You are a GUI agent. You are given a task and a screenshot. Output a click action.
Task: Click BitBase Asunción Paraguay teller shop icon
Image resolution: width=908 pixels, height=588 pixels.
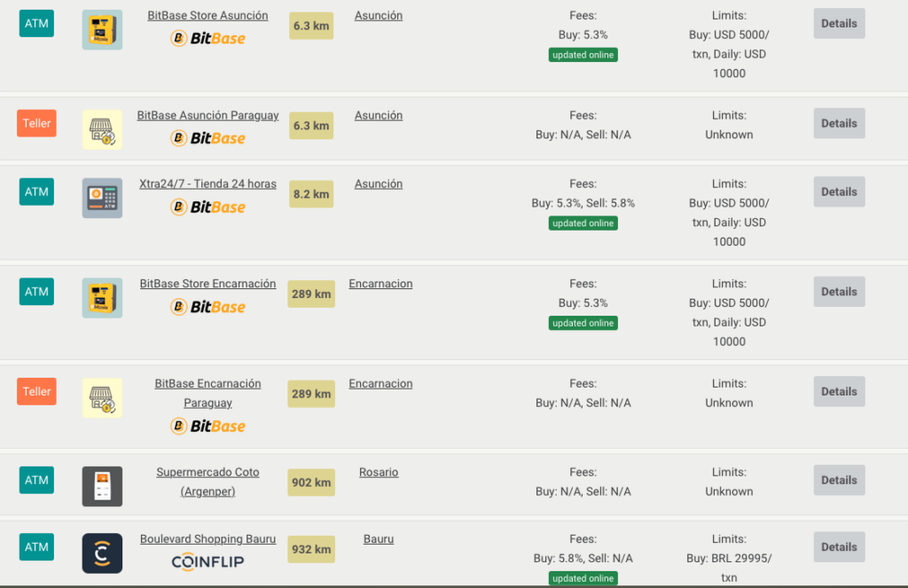(102, 129)
